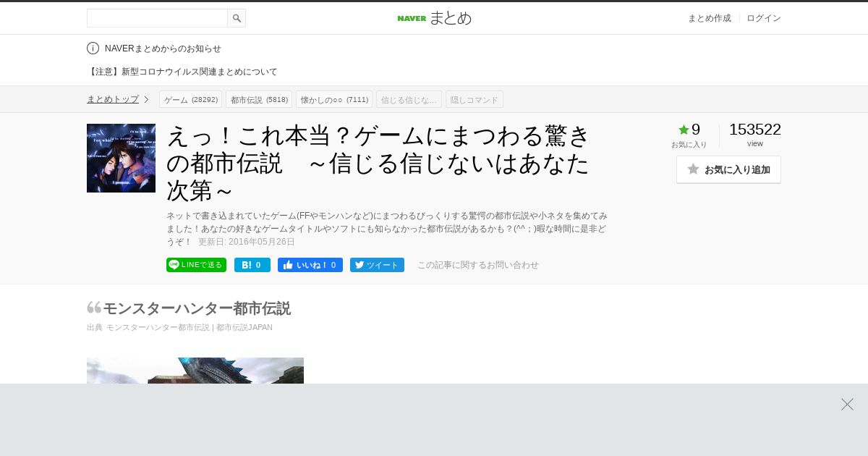Click the info icon beside お知らせ
Image resolution: width=868 pixels, height=456 pixels.
click(x=93, y=48)
